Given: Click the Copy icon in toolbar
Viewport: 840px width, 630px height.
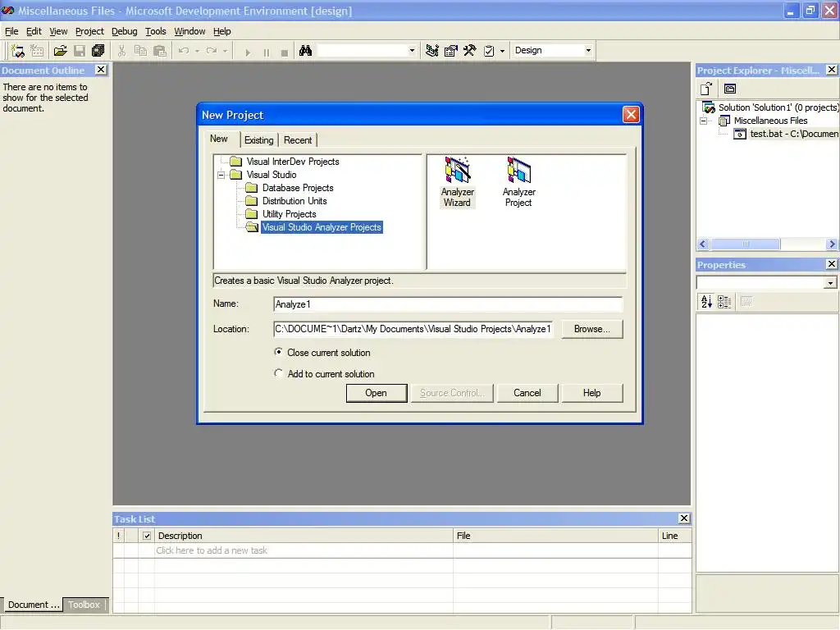Looking at the screenshot, I should [x=140, y=51].
